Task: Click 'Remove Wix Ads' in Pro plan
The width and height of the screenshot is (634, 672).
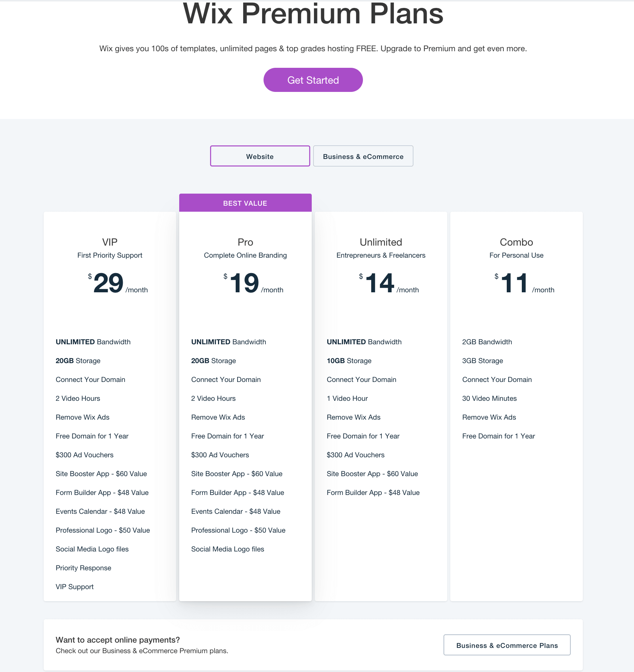Action: [218, 417]
